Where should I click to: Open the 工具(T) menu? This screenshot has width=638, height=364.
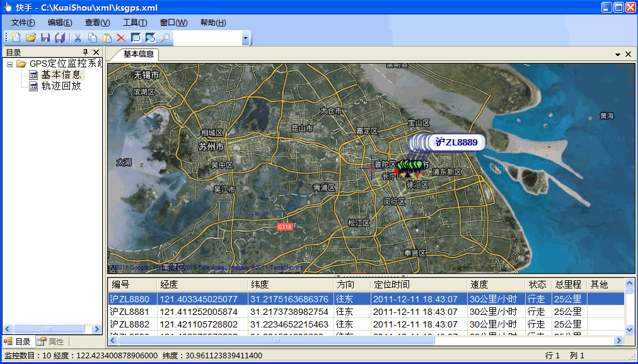135,23
